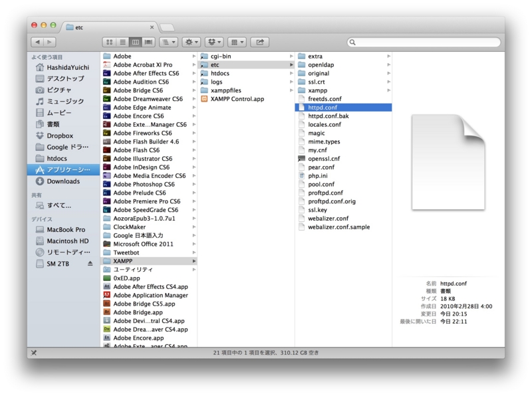The width and height of the screenshot is (532, 396).
Task: Open a new tab next to etc
Action: click(x=167, y=27)
